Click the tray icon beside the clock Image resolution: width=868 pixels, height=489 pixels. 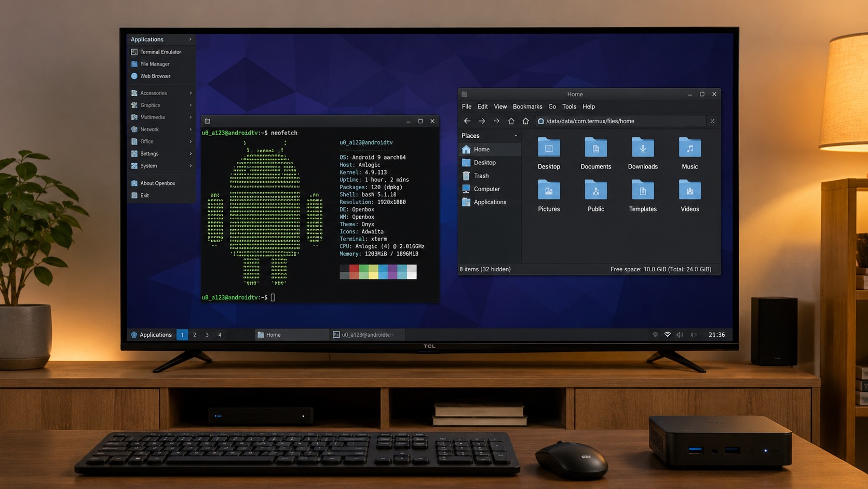pos(694,335)
